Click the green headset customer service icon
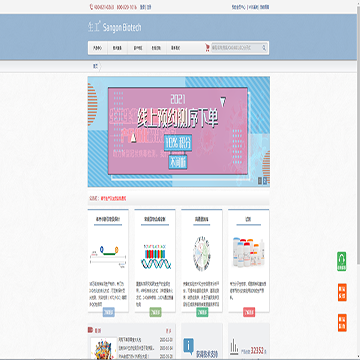The image size is (360, 360). (342, 261)
